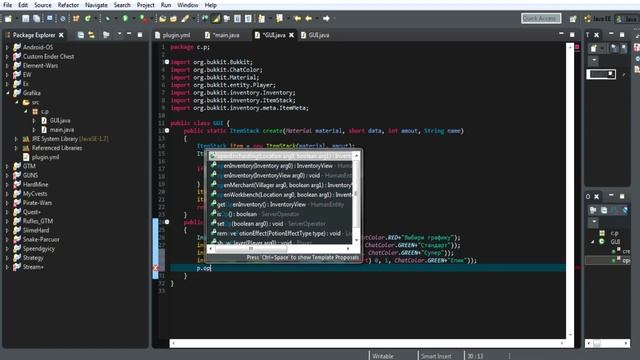Click the Debug bug toolbar icon

pos(107,18)
